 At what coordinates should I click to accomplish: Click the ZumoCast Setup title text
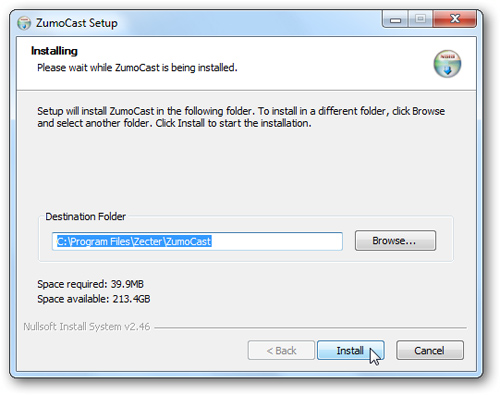tap(77, 23)
